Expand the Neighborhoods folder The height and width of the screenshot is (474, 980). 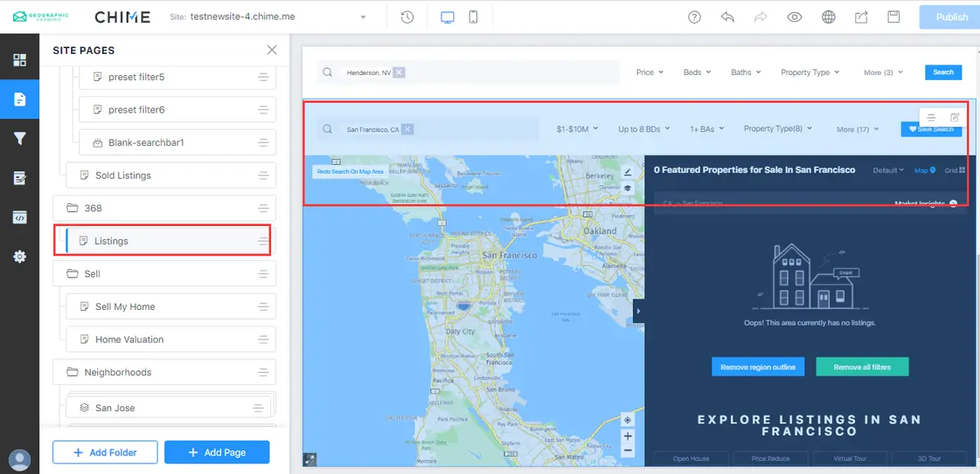point(164,372)
